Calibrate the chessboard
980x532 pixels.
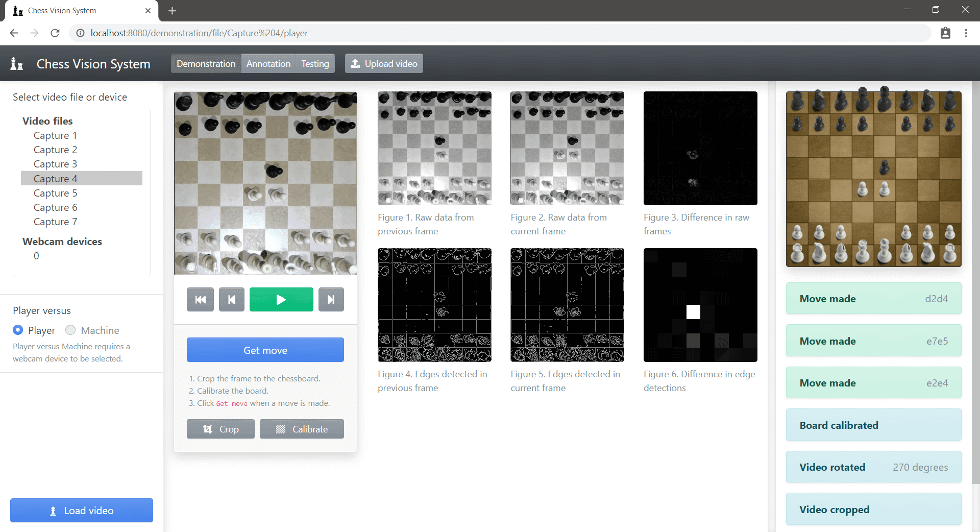point(302,429)
